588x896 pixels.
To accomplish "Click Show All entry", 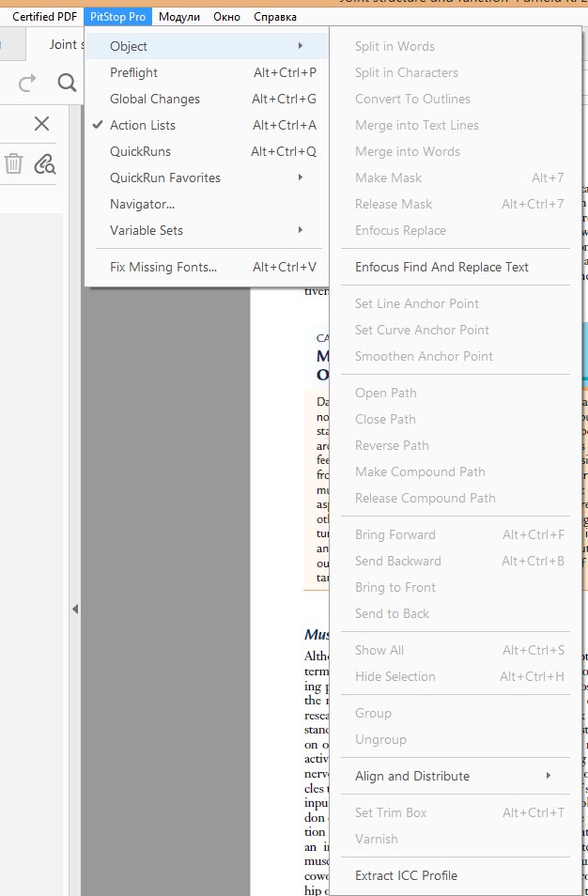I will (x=456, y=650).
